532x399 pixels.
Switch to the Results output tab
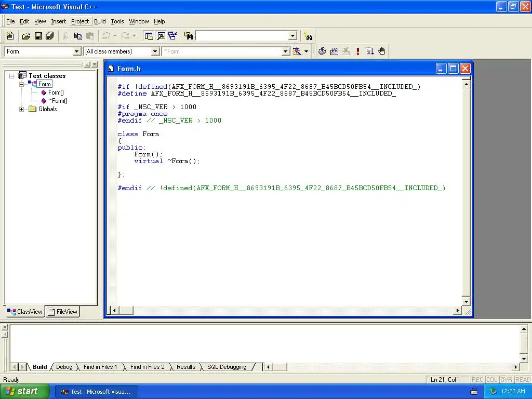186,367
